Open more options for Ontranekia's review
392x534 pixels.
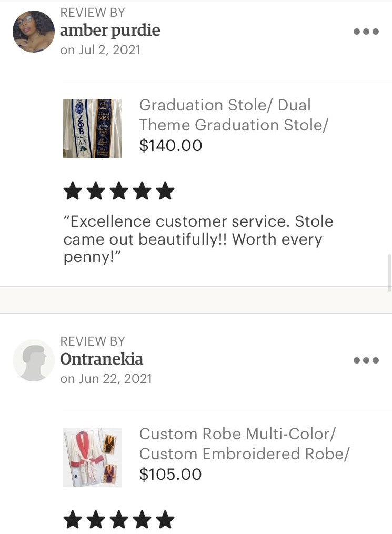(366, 360)
